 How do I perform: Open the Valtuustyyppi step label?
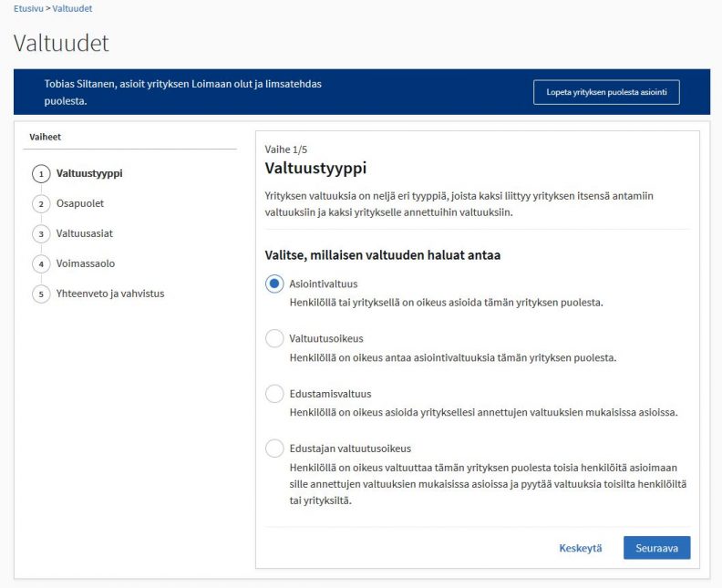click(89, 173)
